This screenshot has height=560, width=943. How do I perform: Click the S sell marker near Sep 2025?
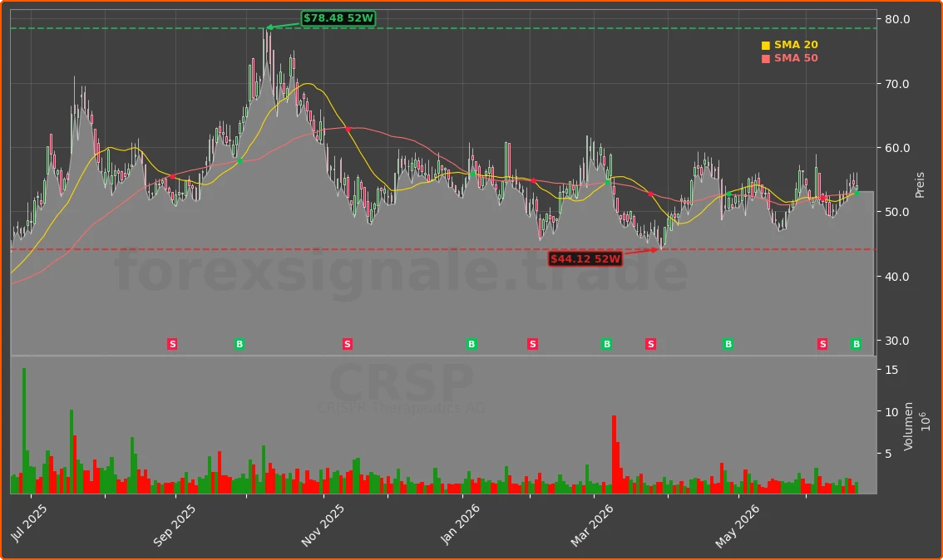coord(173,344)
